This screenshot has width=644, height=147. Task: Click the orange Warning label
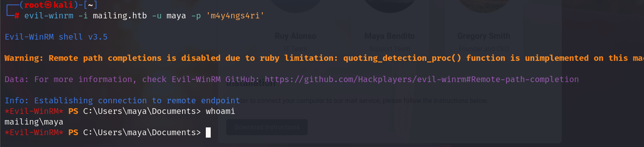coord(24,58)
